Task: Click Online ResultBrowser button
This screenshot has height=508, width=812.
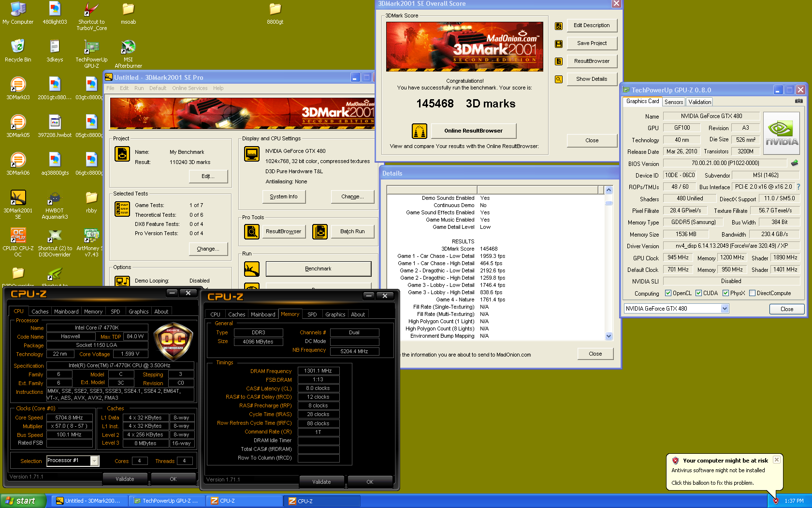Action: coord(474,131)
